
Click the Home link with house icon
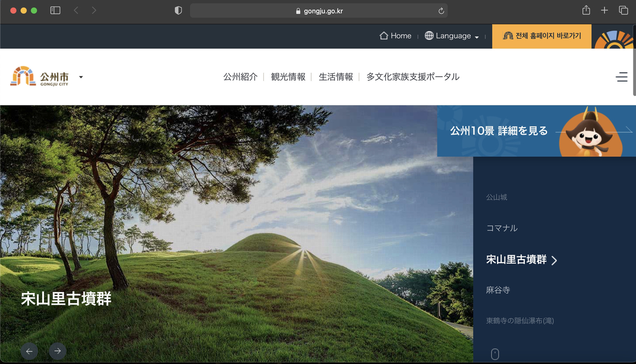click(395, 36)
